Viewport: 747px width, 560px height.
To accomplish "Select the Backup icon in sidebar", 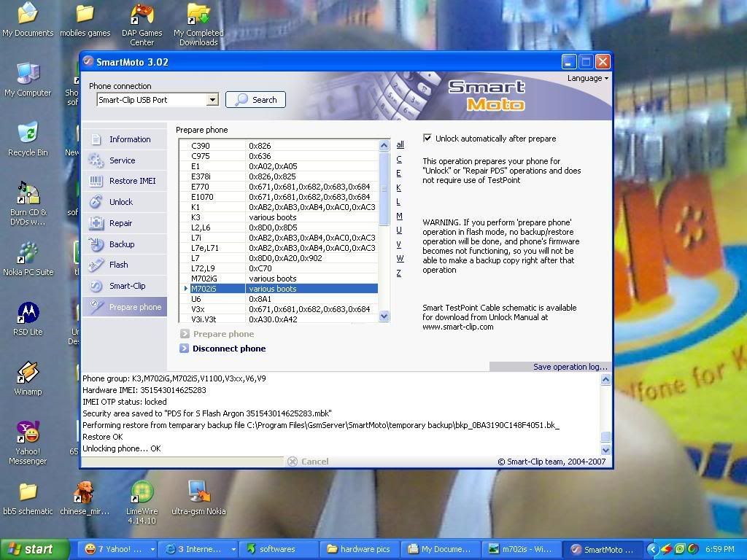I will [x=96, y=244].
